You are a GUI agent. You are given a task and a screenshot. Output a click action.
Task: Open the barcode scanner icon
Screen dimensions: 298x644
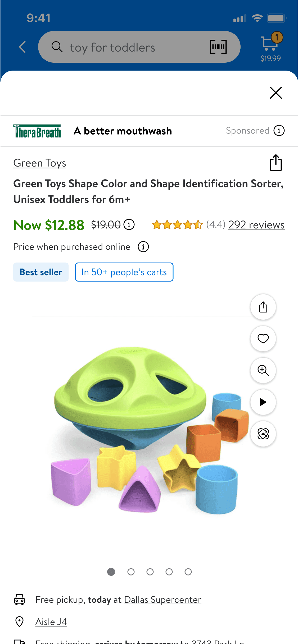(218, 47)
